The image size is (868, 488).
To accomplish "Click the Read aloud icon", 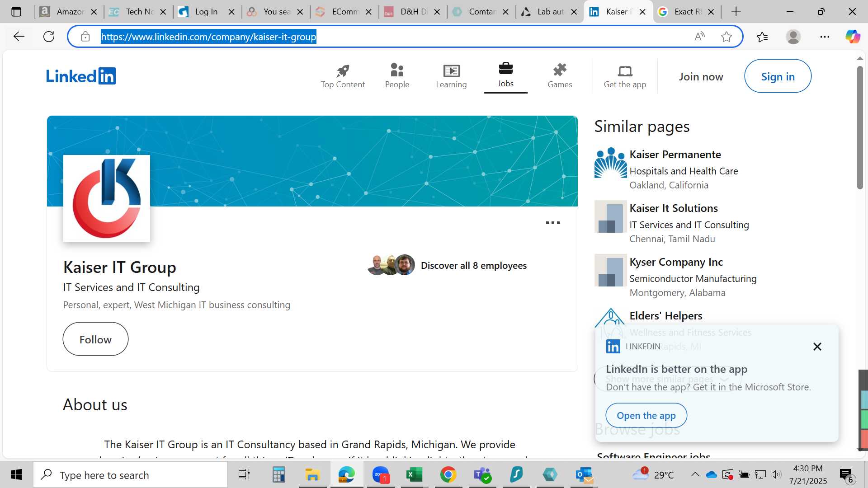I will click(x=699, y=37).
